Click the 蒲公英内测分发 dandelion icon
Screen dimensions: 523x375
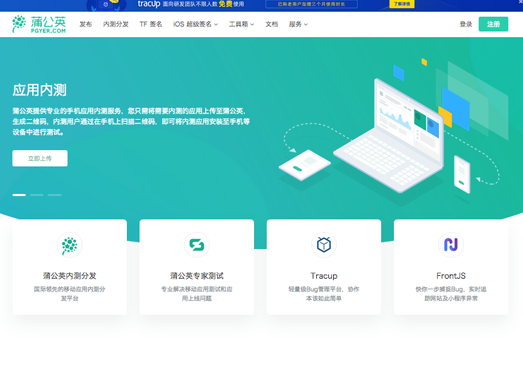coord(69,245)
